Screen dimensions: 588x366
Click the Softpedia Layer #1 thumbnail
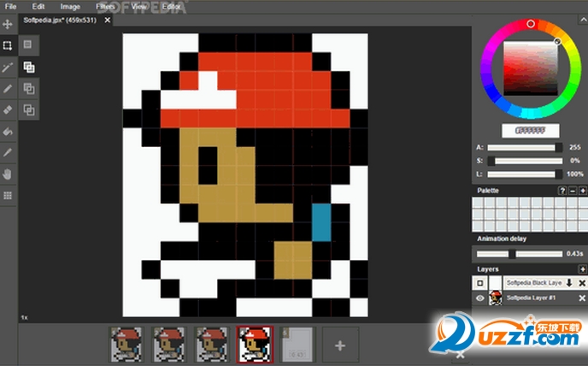click(x=495, y=298)
